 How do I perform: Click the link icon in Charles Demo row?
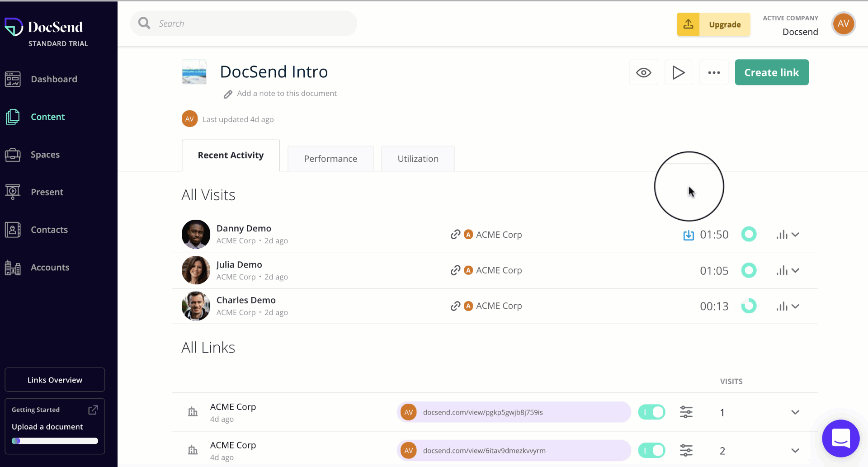click(455, 306)
